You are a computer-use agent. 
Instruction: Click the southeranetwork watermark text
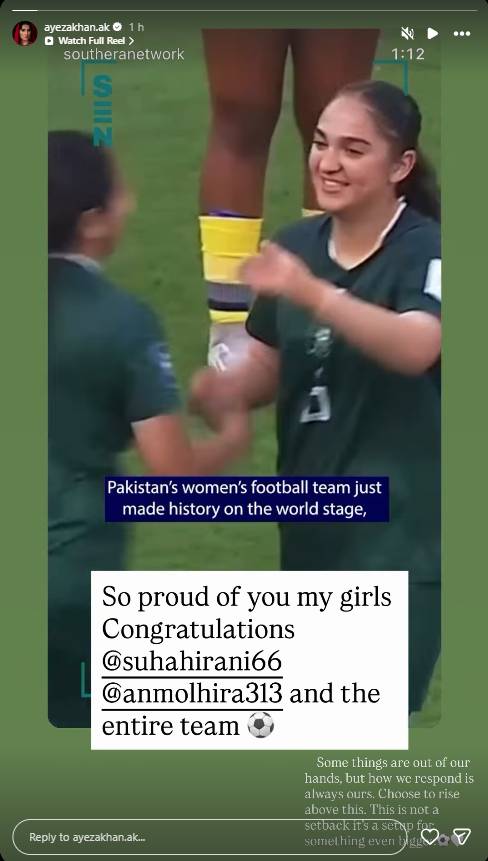124,54
